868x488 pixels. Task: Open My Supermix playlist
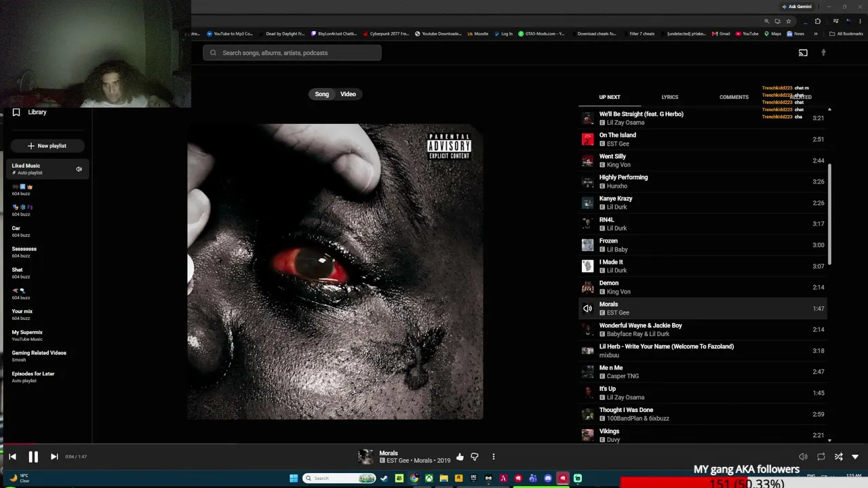(x=47, y=335)
